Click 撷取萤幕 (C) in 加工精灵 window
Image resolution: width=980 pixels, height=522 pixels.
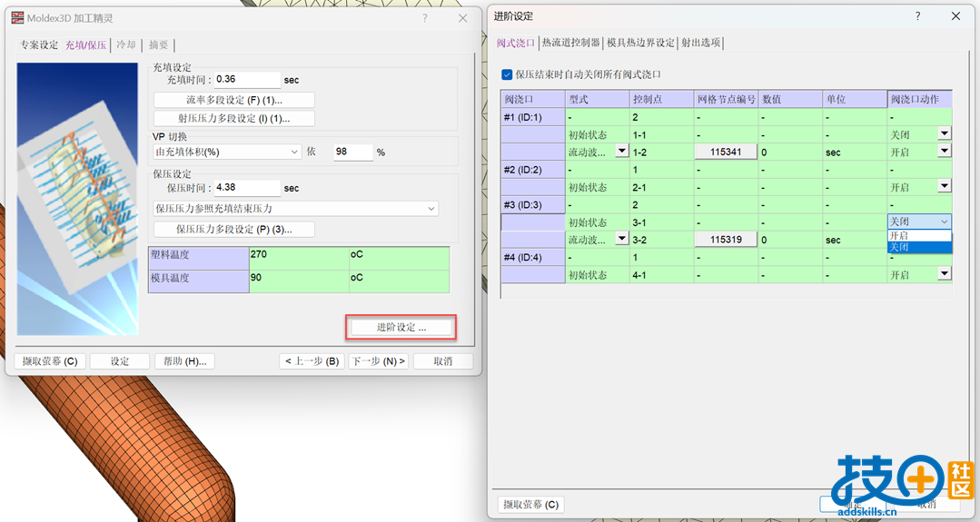pos(50,361)
